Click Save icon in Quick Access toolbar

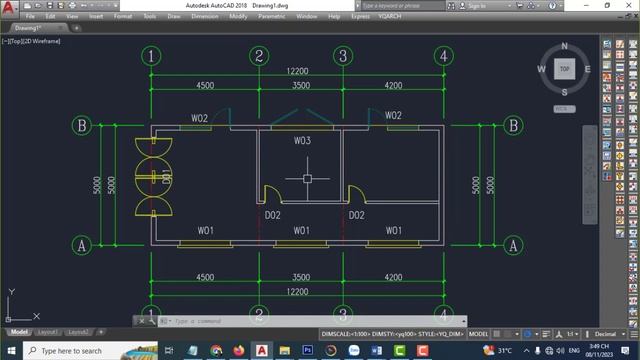pos(50,6)
